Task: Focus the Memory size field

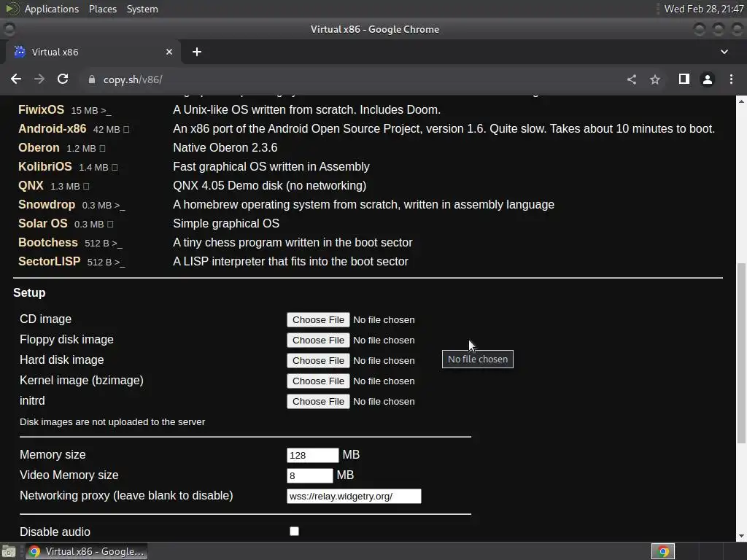Action: (x=312, y=455)
